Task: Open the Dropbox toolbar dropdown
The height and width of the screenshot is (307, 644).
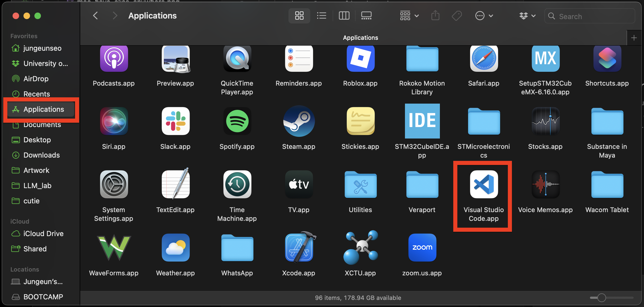Action: point(527,16)
